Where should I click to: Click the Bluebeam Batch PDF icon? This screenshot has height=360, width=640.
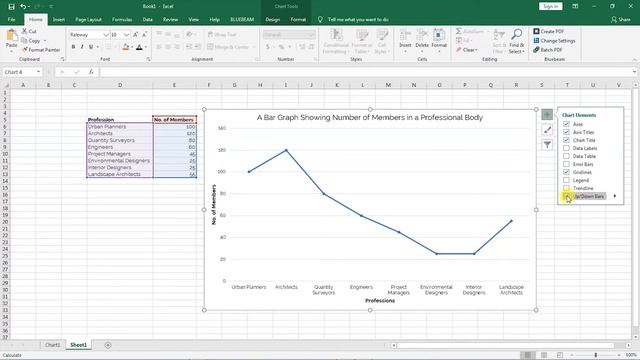[536, 49]
